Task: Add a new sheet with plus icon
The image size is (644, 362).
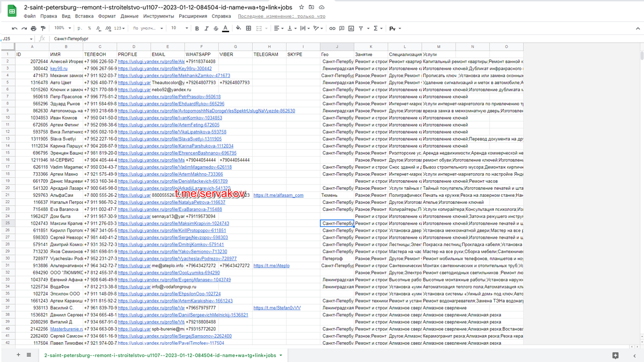Action: click(18, 354)
